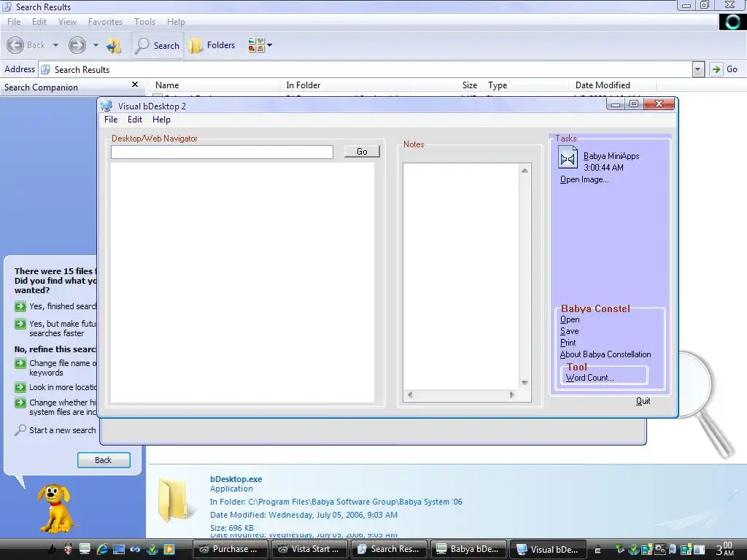
Task: Click the Up folder icon in the toolbar
Action: pos(113,46)
